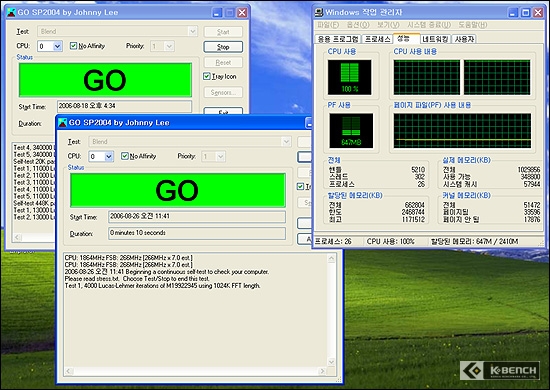
Task: Click front log's horizontal scrollbar right arrow
Action: (x=322, y=371)
